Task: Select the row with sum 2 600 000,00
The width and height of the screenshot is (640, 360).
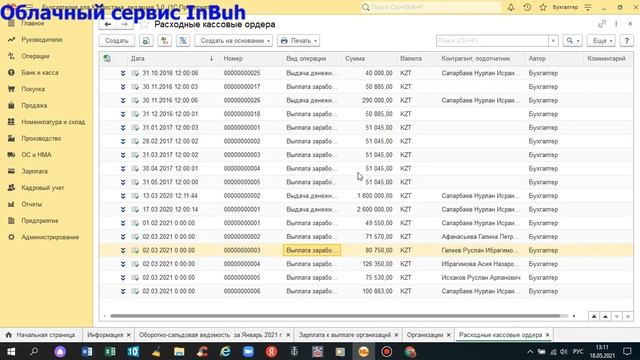Action: [366, 209]
